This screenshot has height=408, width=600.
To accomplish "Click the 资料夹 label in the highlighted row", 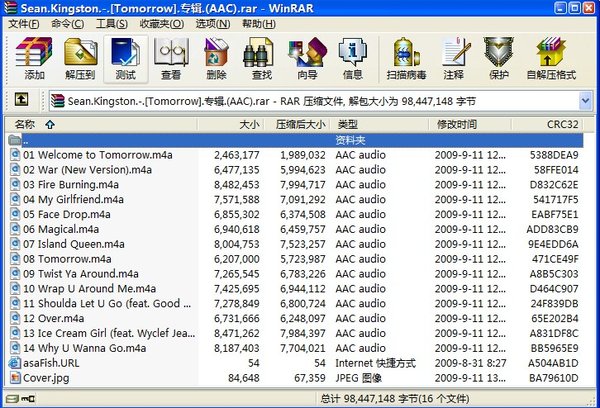I will 350,140.
